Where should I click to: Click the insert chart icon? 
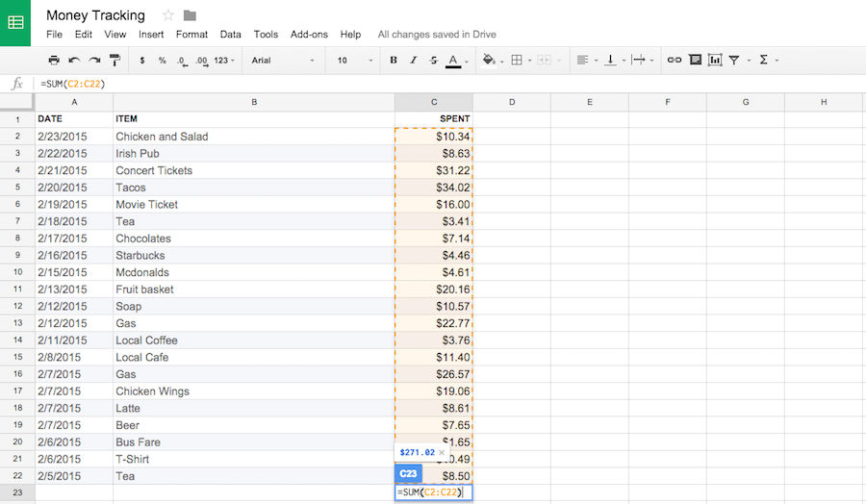(x=715, y=61)
